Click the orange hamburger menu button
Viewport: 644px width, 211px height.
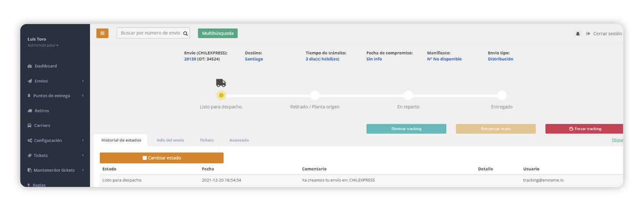(x=102, y=33)
